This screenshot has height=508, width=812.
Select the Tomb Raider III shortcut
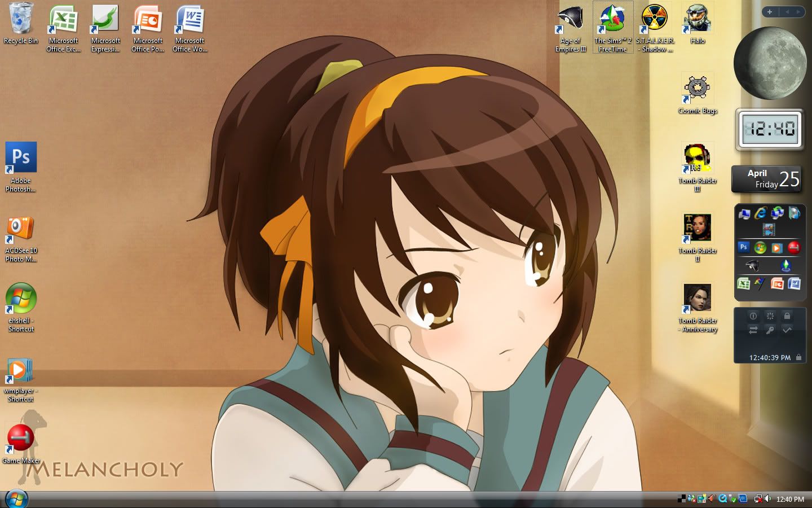pos(698,167)
